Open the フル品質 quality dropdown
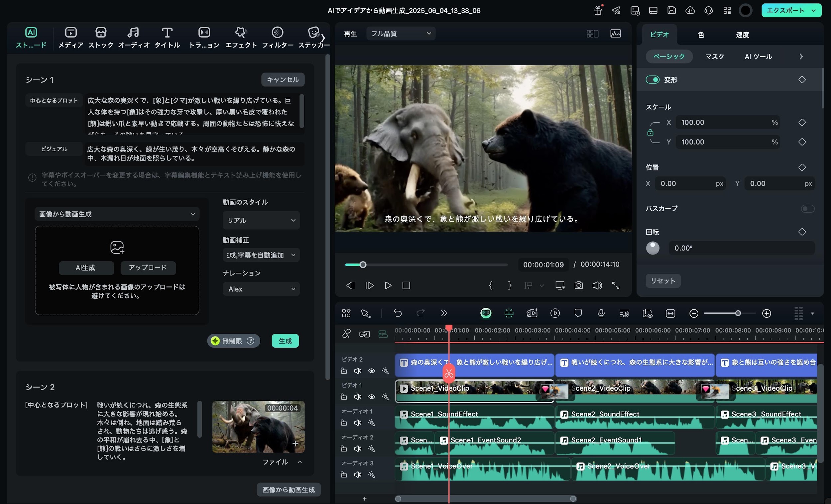This screenshot has width=831, height=504. pyautogui.click(x=401, y=33)
